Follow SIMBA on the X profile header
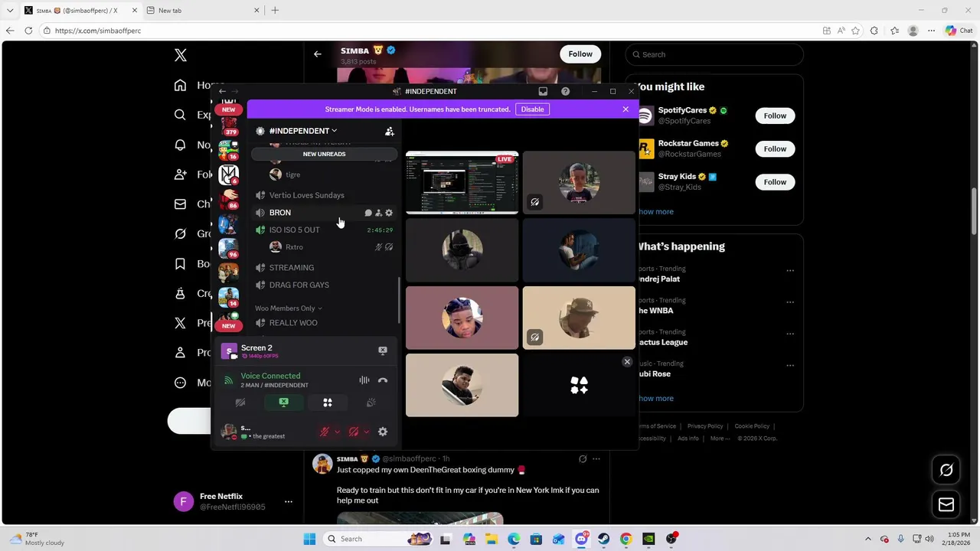Image resolution: width=980 pixels, height=551 pixels. point(580,54)
